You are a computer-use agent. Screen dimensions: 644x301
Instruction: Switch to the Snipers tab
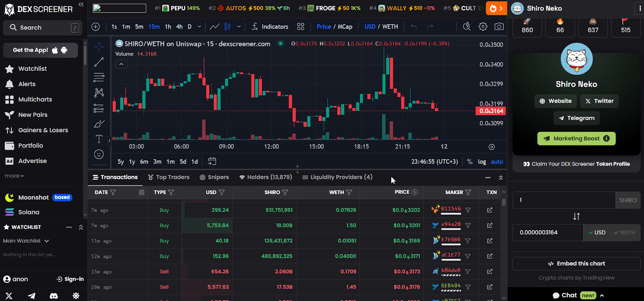coord(214,177)
